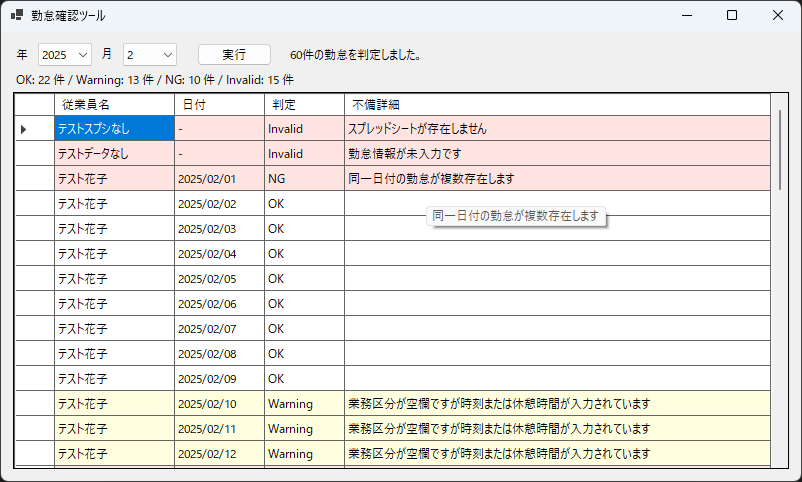This screenshot has height=482, width=802.
Task: Expand the month dropdown showing 2
Action: (x=150, y=54)
